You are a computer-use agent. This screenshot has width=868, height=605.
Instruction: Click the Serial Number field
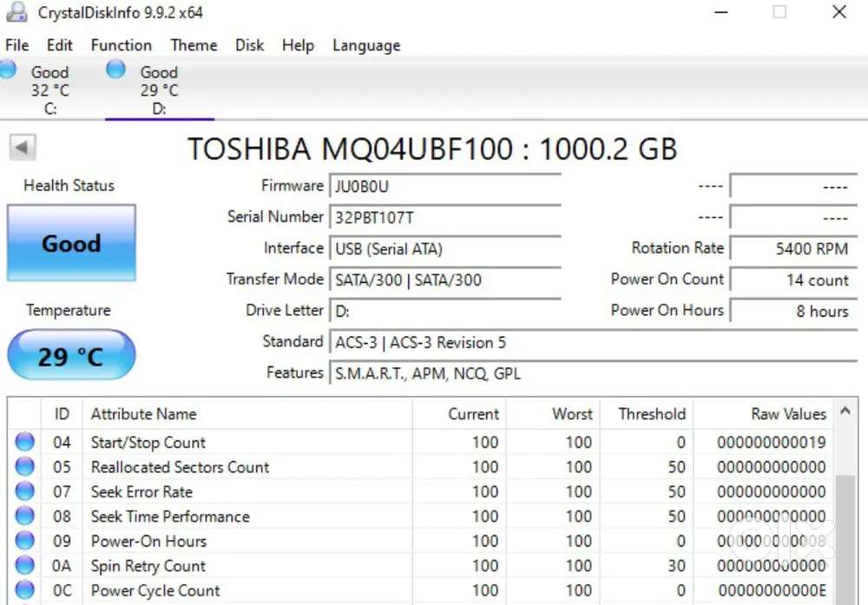[445, 217]
